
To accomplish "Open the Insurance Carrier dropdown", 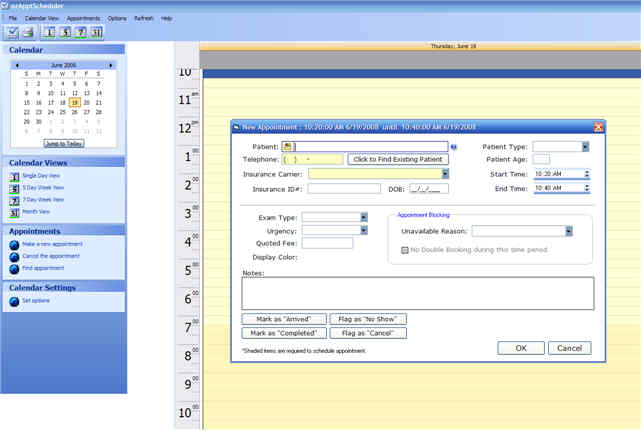I will [445, 174].
